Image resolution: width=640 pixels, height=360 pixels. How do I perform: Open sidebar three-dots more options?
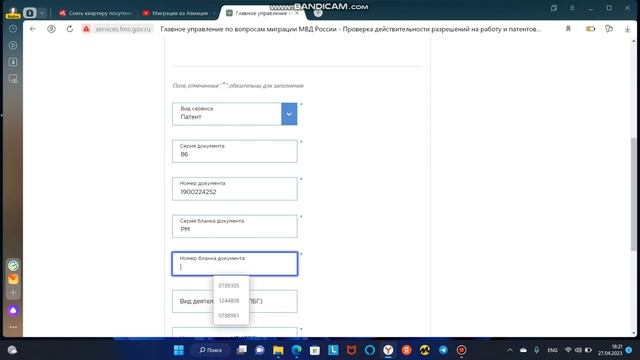[x=13, y=327]
